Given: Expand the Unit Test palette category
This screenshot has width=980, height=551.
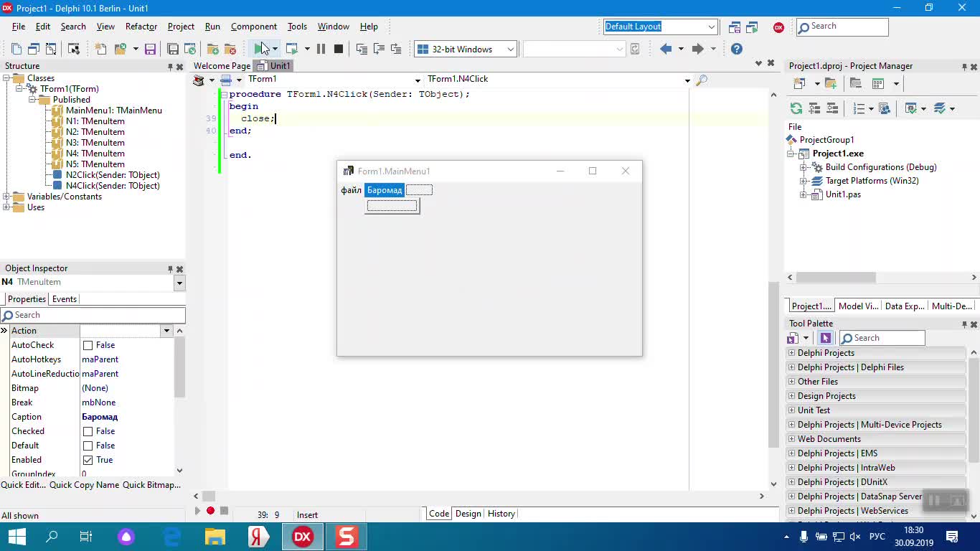Looking at the screenshot, I should point(791,410).
